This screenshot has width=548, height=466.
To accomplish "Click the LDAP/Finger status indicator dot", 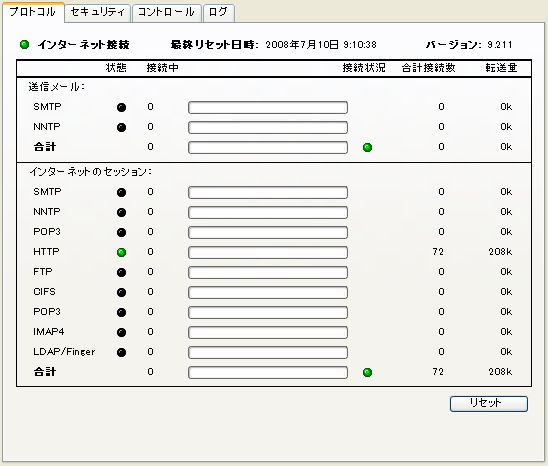I will [x=121, y=352].
